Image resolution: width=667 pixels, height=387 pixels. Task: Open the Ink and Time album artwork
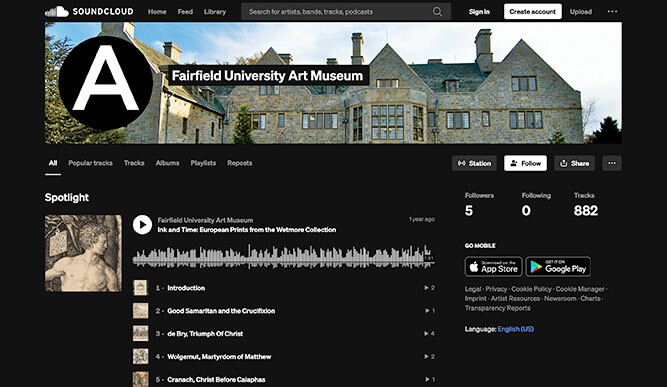tap(83, 253)
